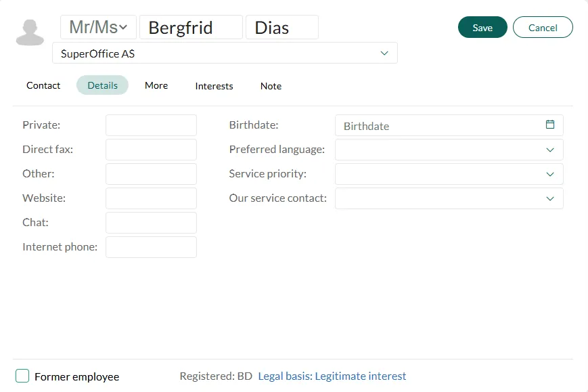Click the Private phone input field
The height and width of the screenshot is (392, 588).
151,125
